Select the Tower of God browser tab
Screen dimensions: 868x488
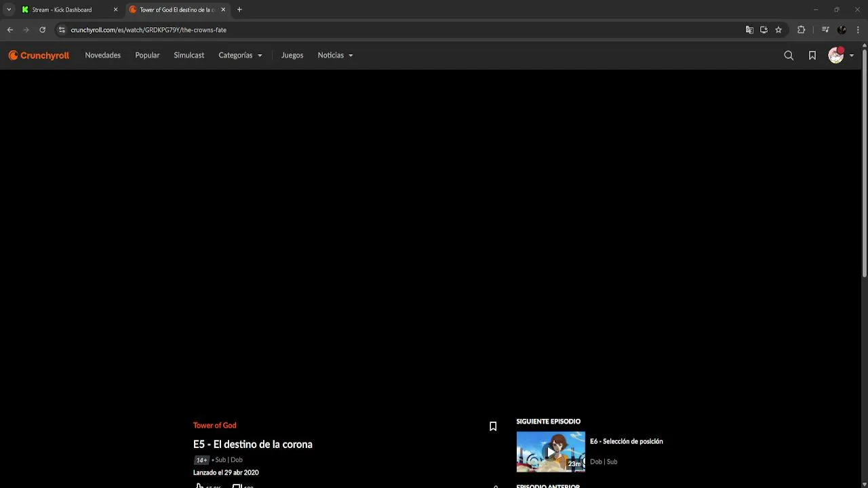click(x=177, y=9)
